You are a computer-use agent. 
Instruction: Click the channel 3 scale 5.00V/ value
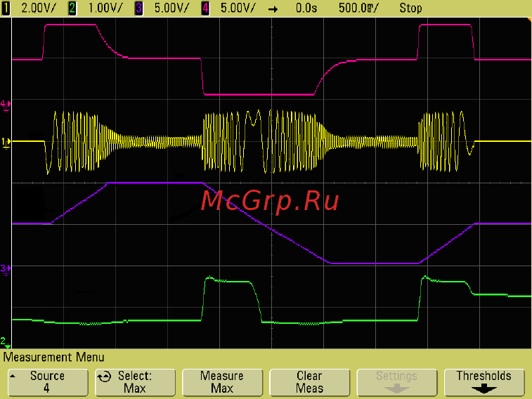[x=171, y=8]
